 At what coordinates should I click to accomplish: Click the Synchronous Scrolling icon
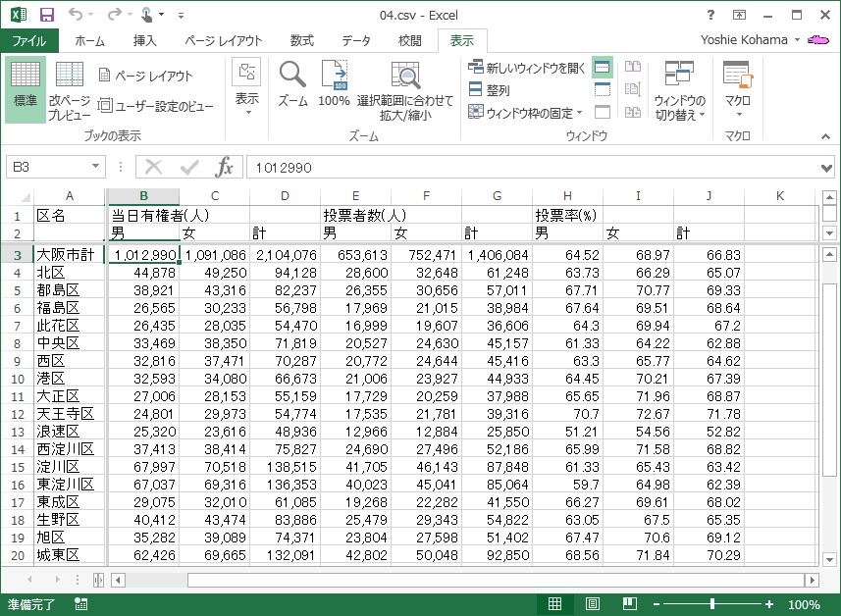pos(633,89)
